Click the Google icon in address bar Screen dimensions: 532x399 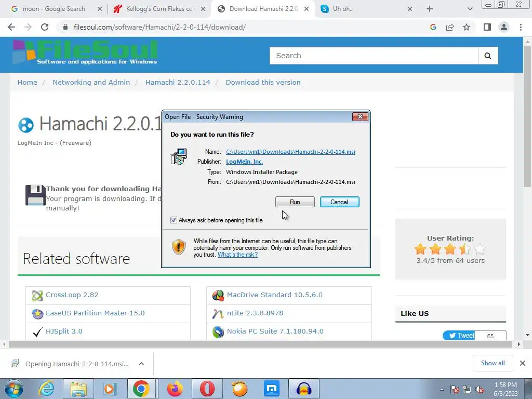click(433, 27)
